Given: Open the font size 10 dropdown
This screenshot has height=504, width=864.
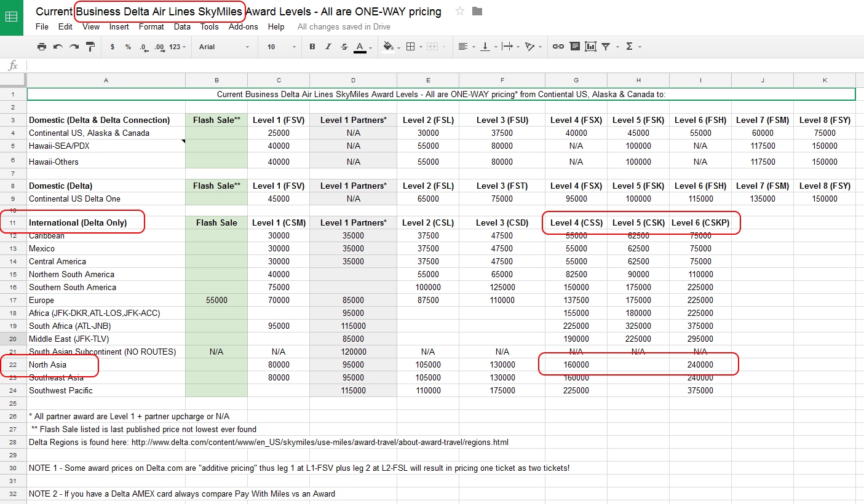Looking at the screenshot, I should coord(281,47).
